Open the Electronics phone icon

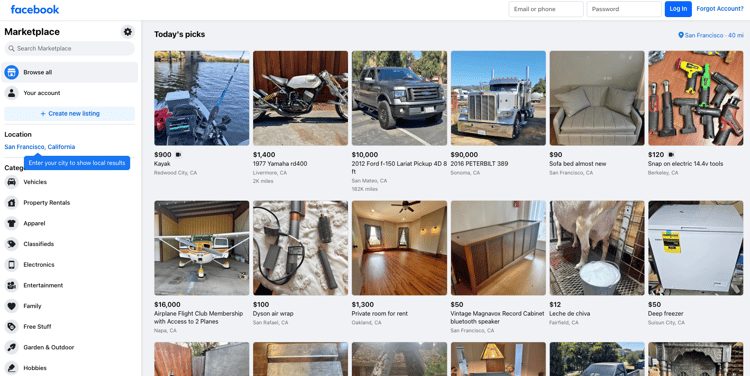point(11,265)
